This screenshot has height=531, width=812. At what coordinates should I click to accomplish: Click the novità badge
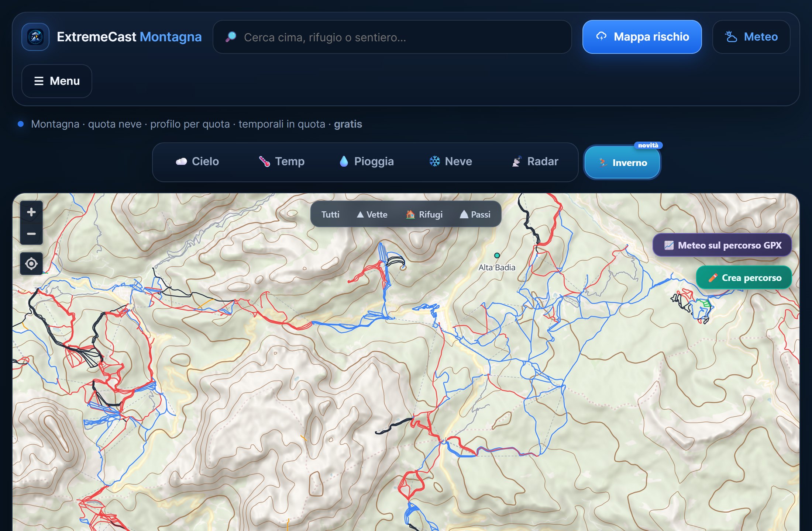coord(648,145)
